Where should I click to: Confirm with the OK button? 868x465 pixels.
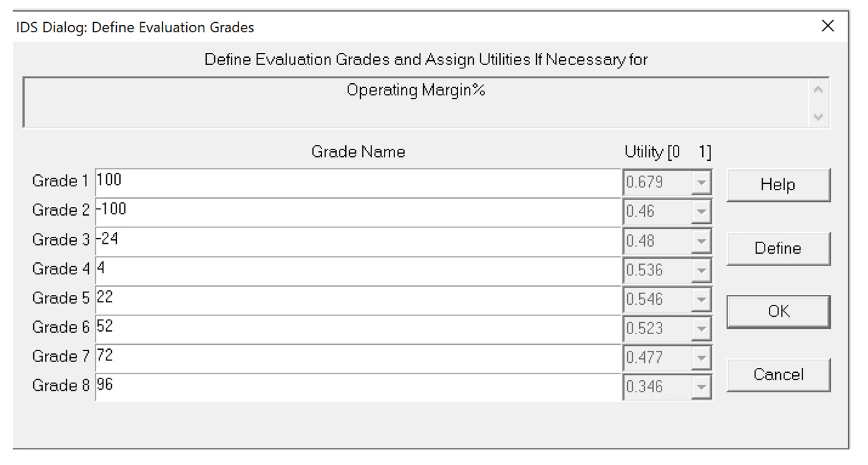778,312
